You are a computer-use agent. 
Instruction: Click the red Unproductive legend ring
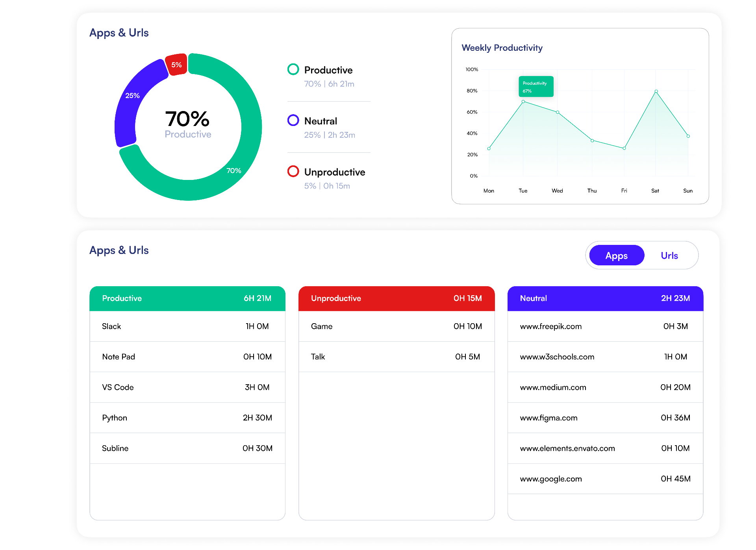coord(293,171)
